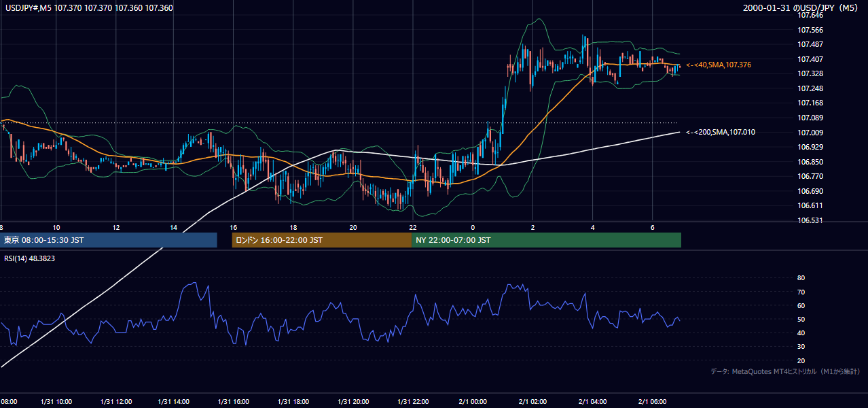Click hour label 10 under price chart
Screen dimensions: 868x408
point(56,227)
